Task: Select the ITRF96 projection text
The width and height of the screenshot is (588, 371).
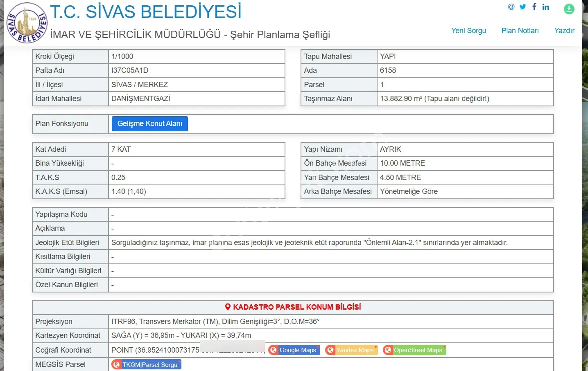Action: click(215, 322)
